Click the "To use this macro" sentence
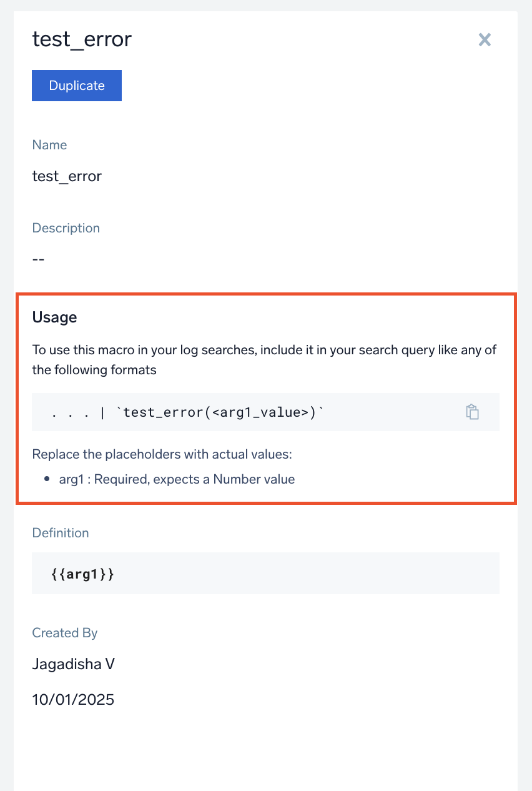Screen dimensions: 532x791 pyautogui.click(x=264, y=349)
